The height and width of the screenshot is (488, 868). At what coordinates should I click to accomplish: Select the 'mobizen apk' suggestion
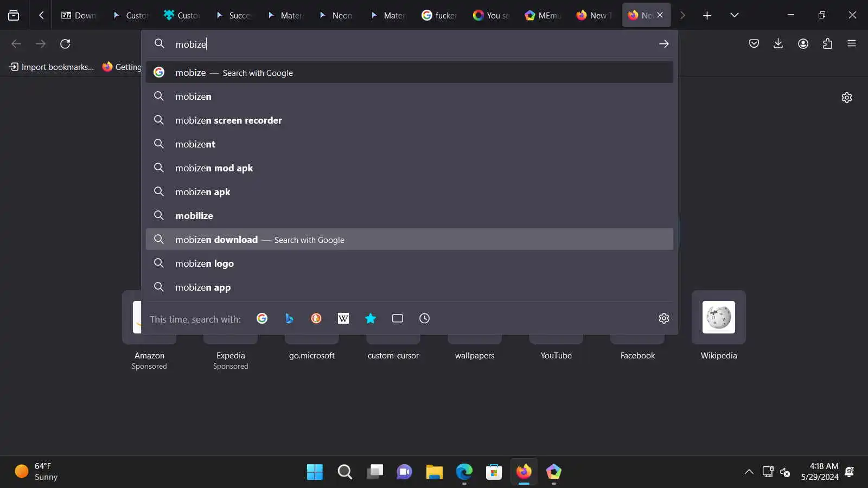[x=410, y=192]
